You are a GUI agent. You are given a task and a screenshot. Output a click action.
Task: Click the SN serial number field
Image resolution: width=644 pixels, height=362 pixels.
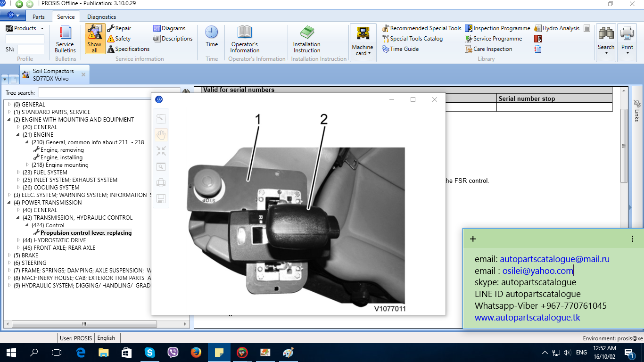click(x=31, y=49)
